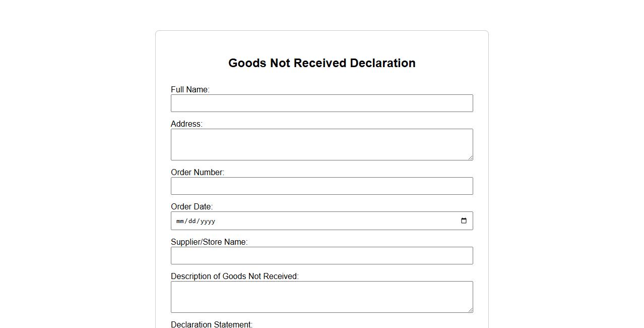This screenshot has width=644, height=328.
Task: Click the Full Name input field
Action: [321, 103]
